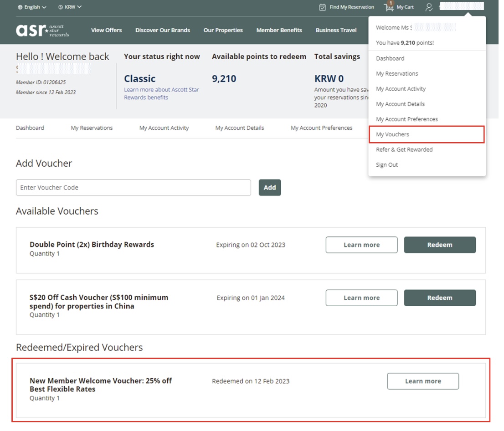
Task: Switch to the My Account Activity tab
Action: coord(164,128)
